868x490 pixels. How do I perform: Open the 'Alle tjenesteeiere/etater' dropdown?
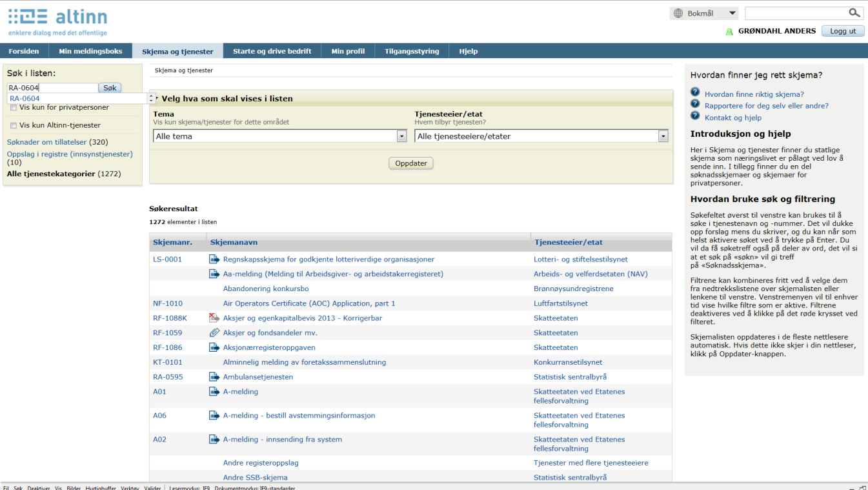coord(541,136)
